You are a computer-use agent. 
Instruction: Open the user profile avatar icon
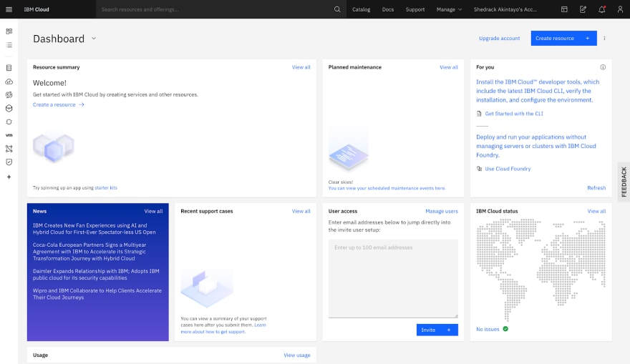tap(621, 9)
